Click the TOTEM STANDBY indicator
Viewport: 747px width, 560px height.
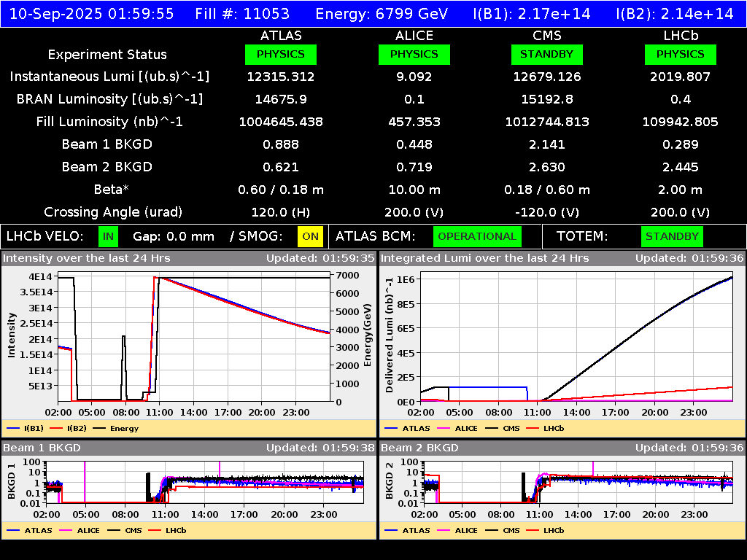pos(671,236)
